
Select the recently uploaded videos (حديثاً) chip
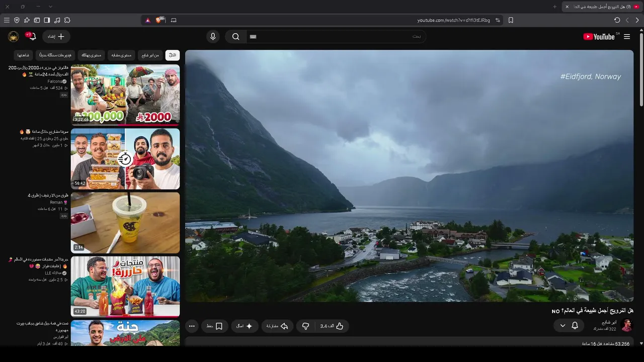pos(55,55)
